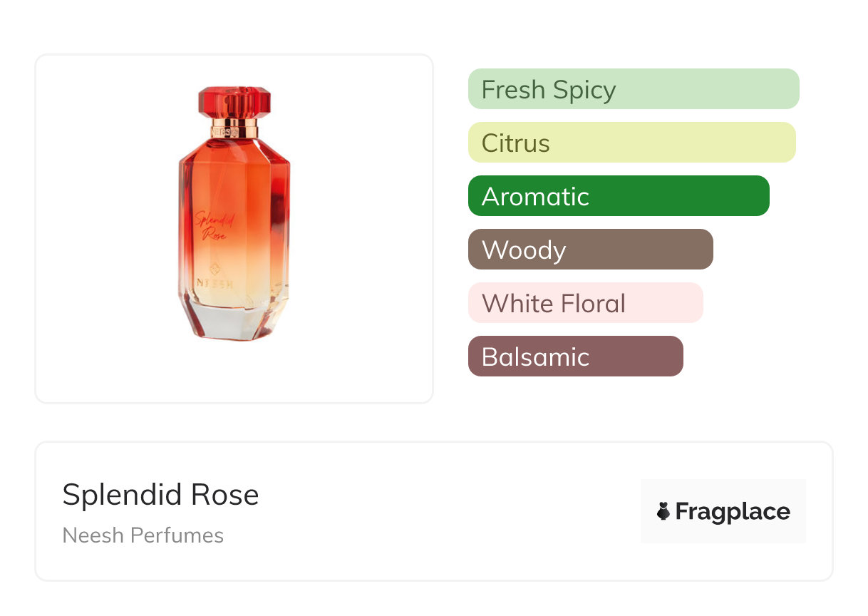The height and width of the screenshot is (616, 868).
Task: Select the Fresh Spicy accord bar
Action: coord(633,89)
